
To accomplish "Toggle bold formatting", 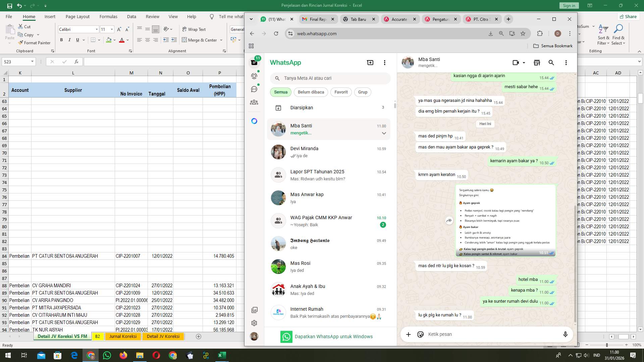I will [x=61, y=40].
